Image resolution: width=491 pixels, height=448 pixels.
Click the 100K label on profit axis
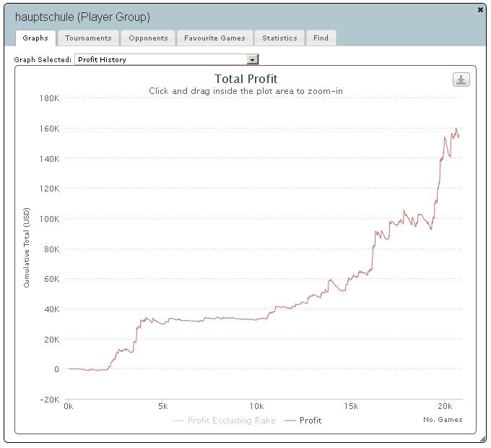pos(49,219)
